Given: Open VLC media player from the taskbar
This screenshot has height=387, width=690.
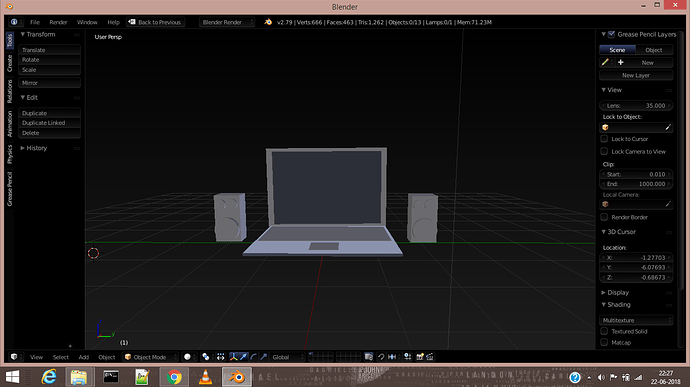Looking at the screenshot, I should pyautogui.click(x=206, y=377).
